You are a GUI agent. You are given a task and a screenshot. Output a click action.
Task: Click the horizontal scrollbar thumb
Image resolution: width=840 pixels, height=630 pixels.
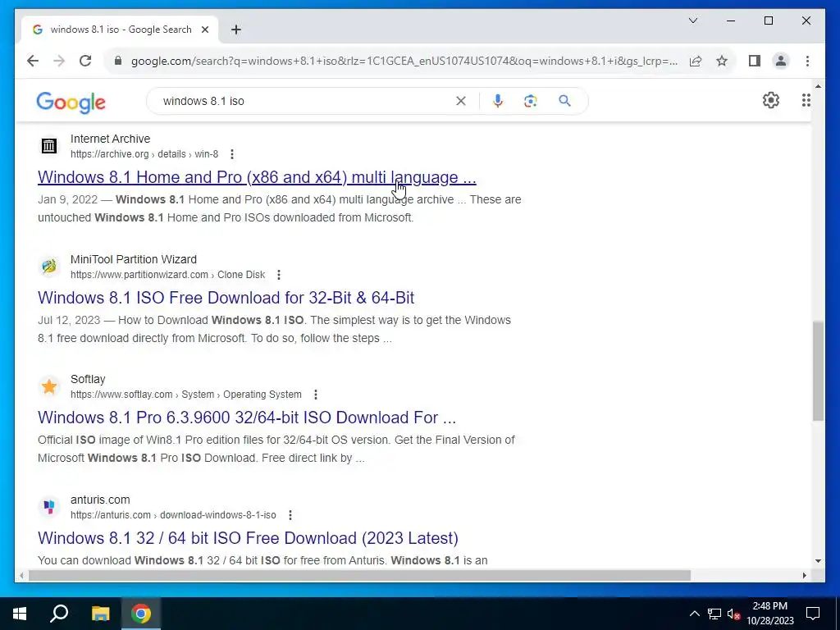[359, 576]
